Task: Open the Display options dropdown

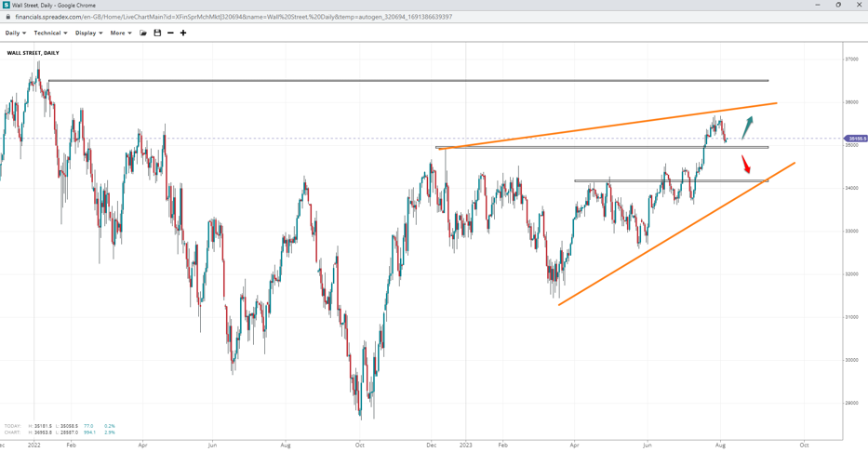Action: pos(88,33)
